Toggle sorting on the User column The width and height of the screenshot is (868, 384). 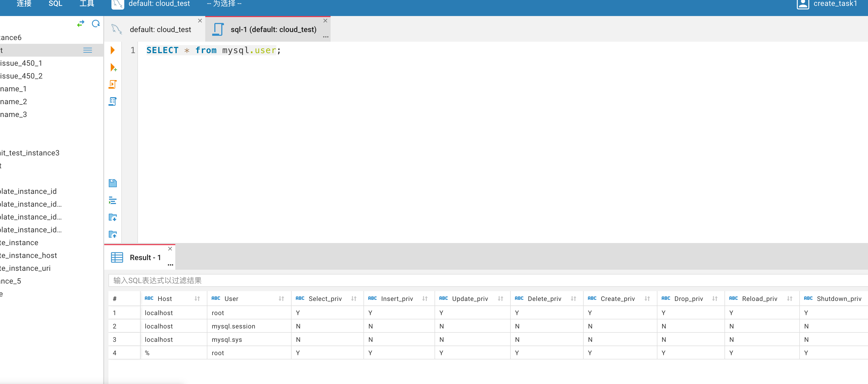[282, 299]
